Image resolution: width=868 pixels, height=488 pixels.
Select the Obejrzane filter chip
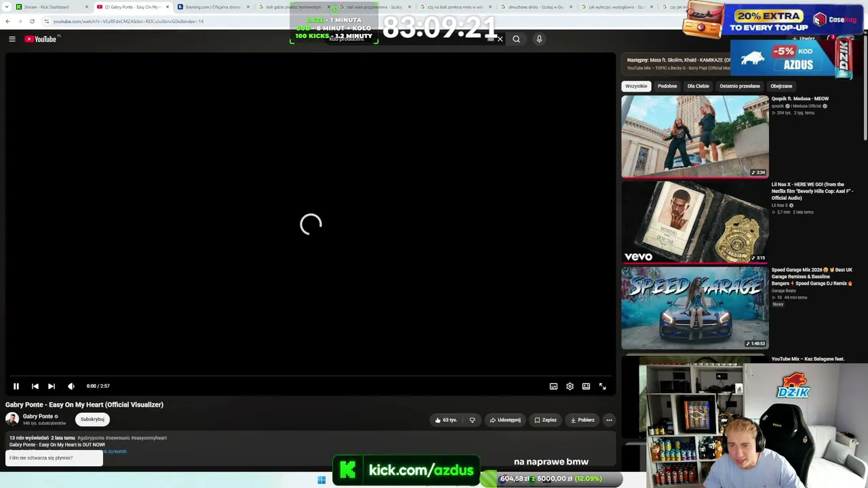coord(781,86)
